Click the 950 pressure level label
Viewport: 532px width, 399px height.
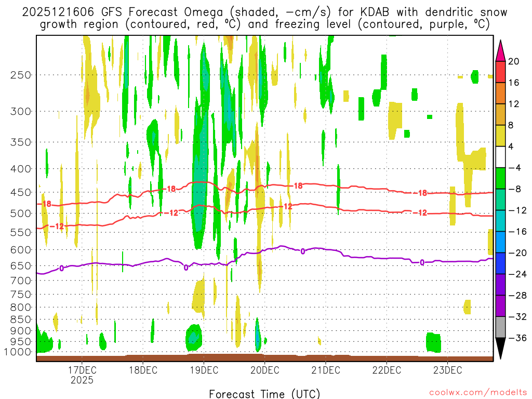tap(21, 342)
